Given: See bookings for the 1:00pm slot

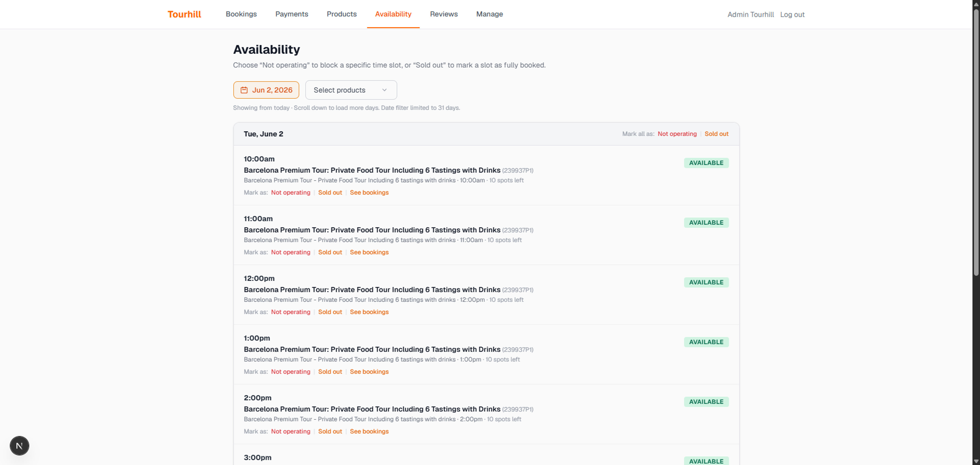Looking at the screenshot, I should [369, 372].
